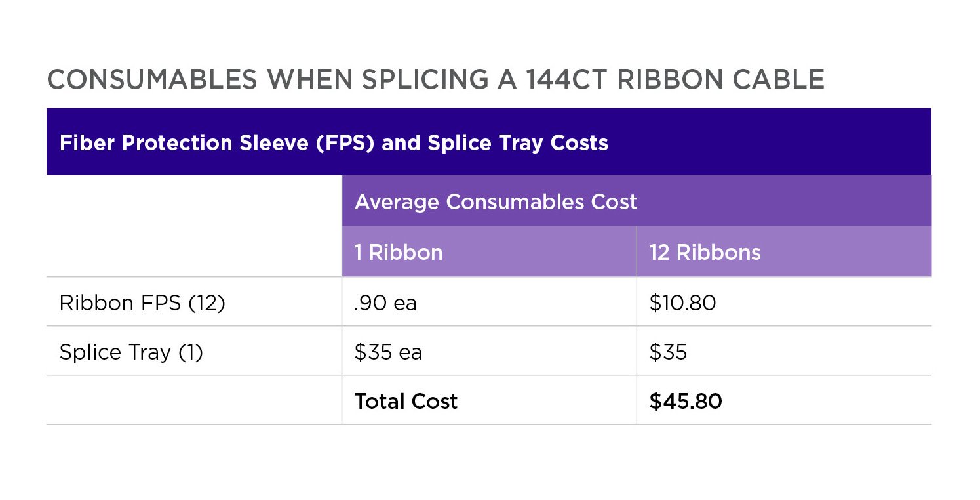Click the blank cell left of Average Consumables Cost
980x500 pixels.
[x=194, y=226]
